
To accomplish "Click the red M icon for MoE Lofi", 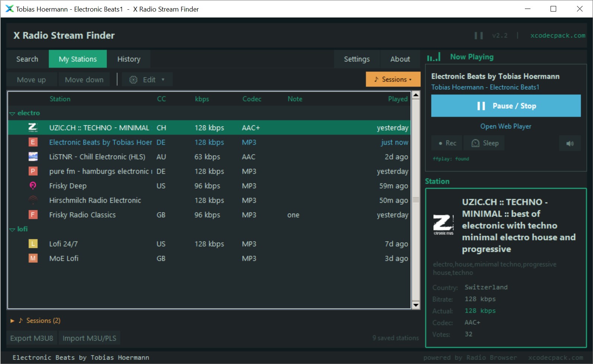I will click(33, 258).
